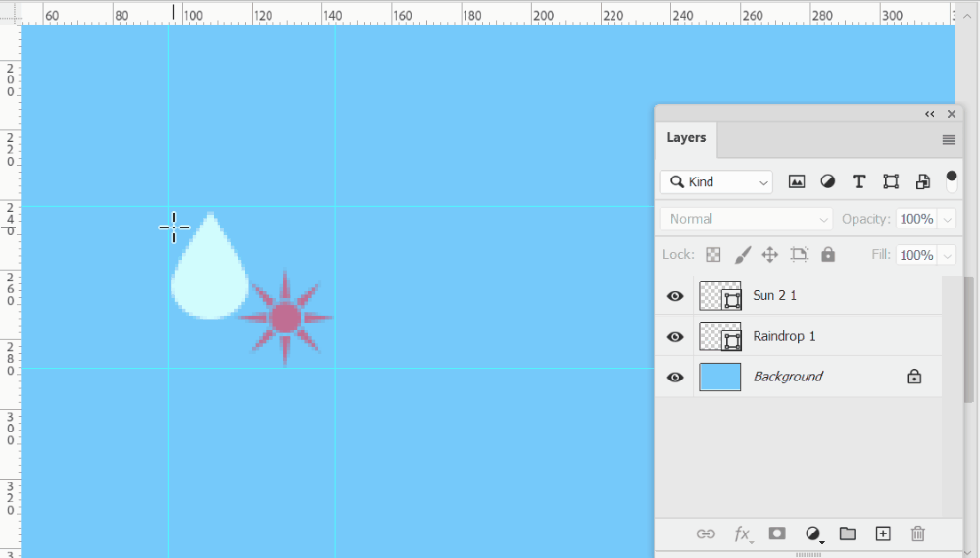
Task: Select the Background layer thumbnail
Action: 720,378
